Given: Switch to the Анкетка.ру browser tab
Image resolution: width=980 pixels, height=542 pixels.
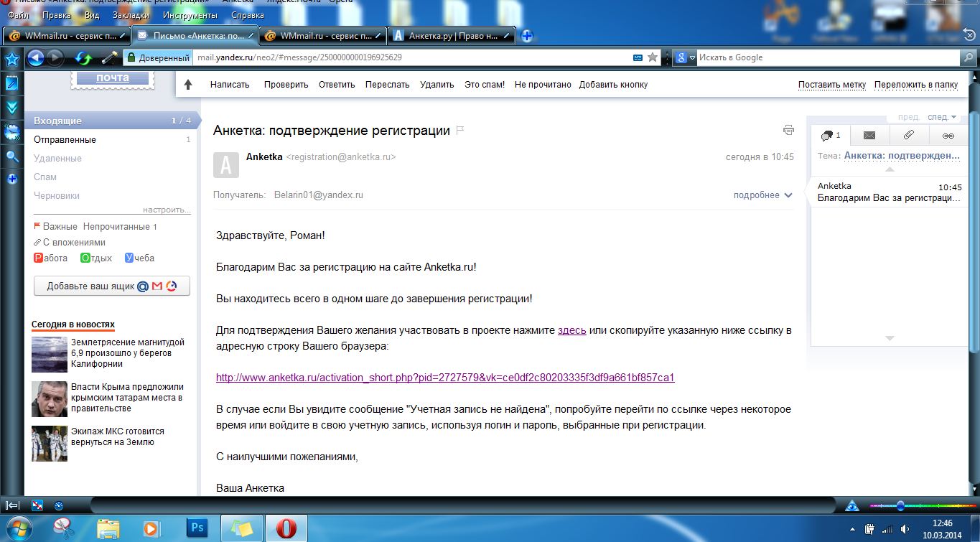Looking at the screenshot, I should 452,35.
